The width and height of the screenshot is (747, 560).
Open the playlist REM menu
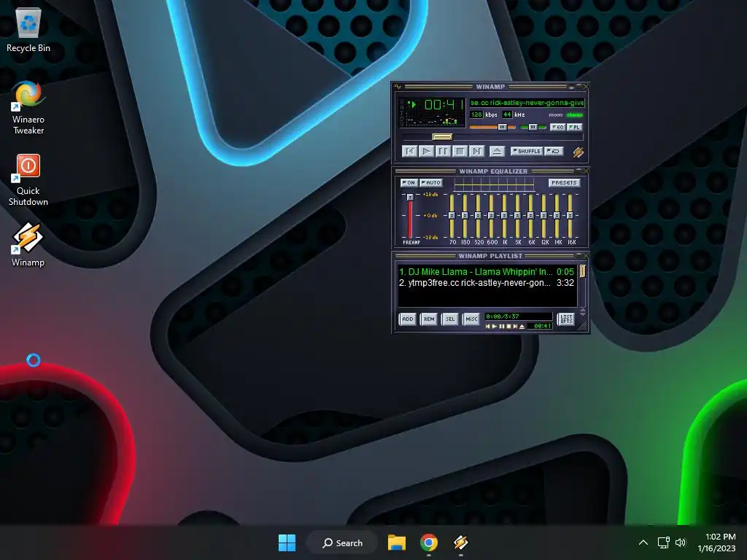(429, 319)
